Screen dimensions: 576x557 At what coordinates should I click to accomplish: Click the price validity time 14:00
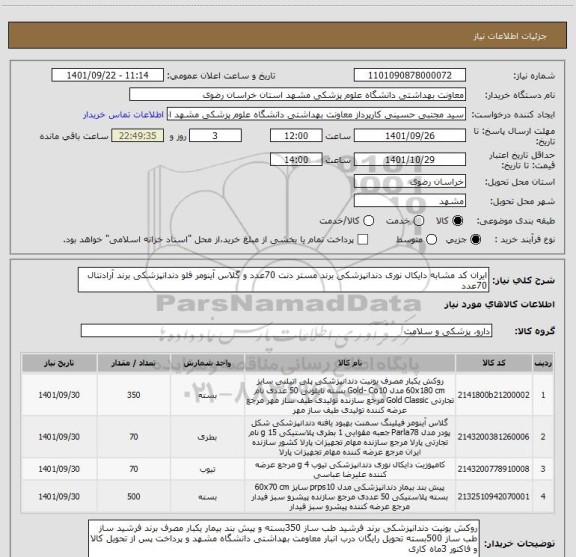click(x=296, y=159)
